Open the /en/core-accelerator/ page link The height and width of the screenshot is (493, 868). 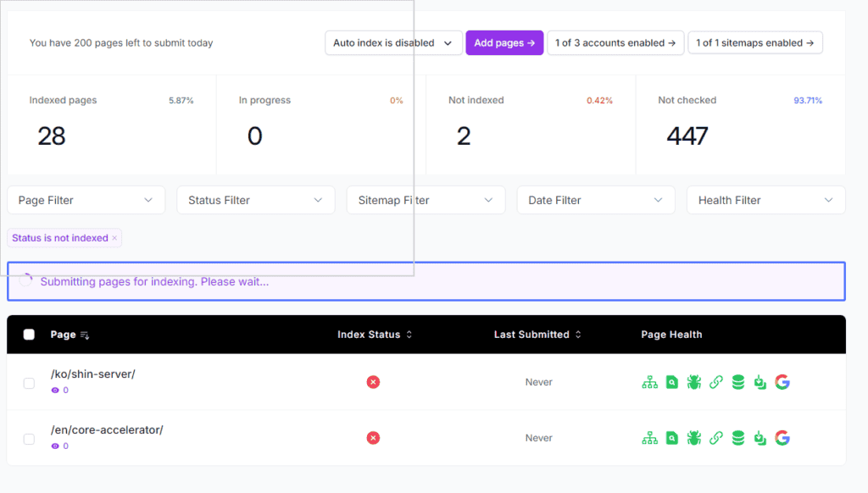[x=107, y=430]
